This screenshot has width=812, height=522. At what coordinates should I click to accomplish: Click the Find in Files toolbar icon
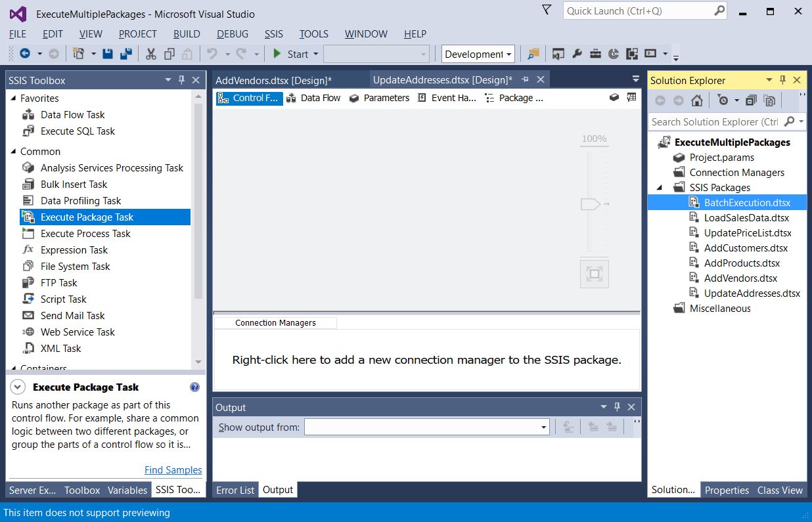pyautogui.click(x=533, y=54)
